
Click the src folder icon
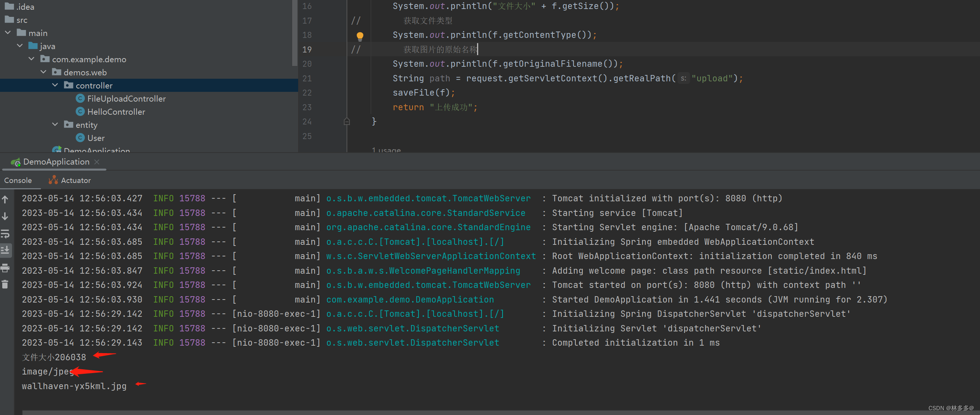tap(9, 19)
